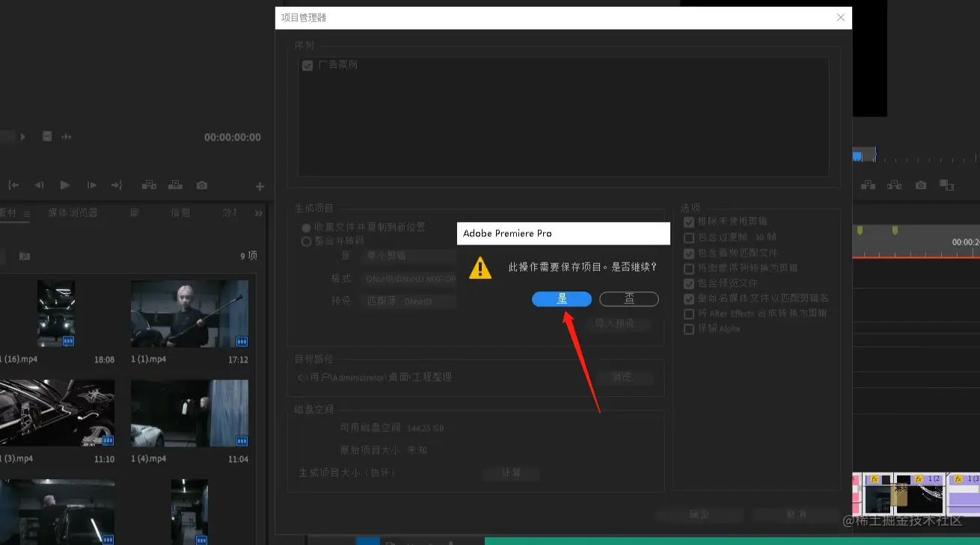
Task: Select the 1 (3).mp4 thumbnail
Action: click(x=57, y=413)
